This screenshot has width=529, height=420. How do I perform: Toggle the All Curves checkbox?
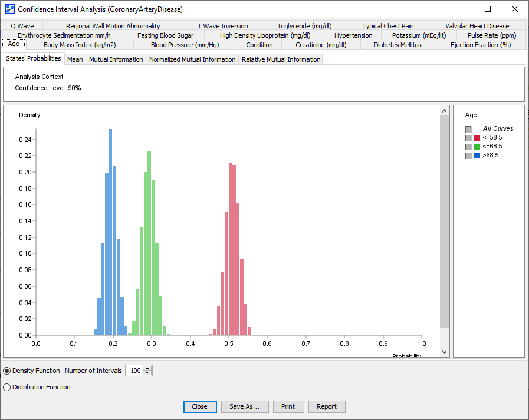tap(468, 129)
